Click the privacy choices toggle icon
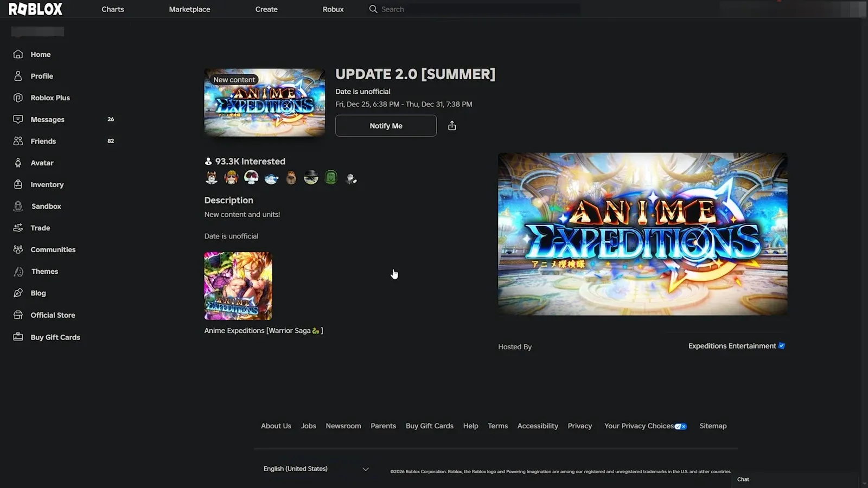The width and height of the screenshot is (868, 488). [681, 426]
